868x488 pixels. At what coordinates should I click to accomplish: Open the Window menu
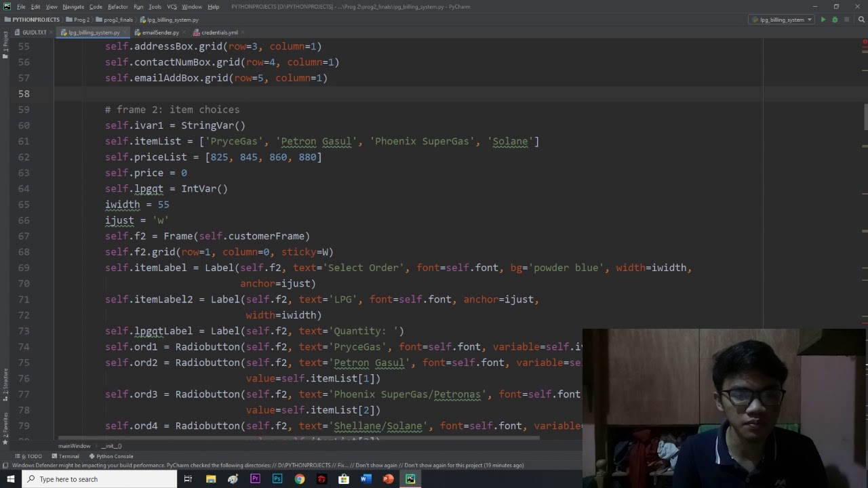pyautogui.click(x=192, y=7)
